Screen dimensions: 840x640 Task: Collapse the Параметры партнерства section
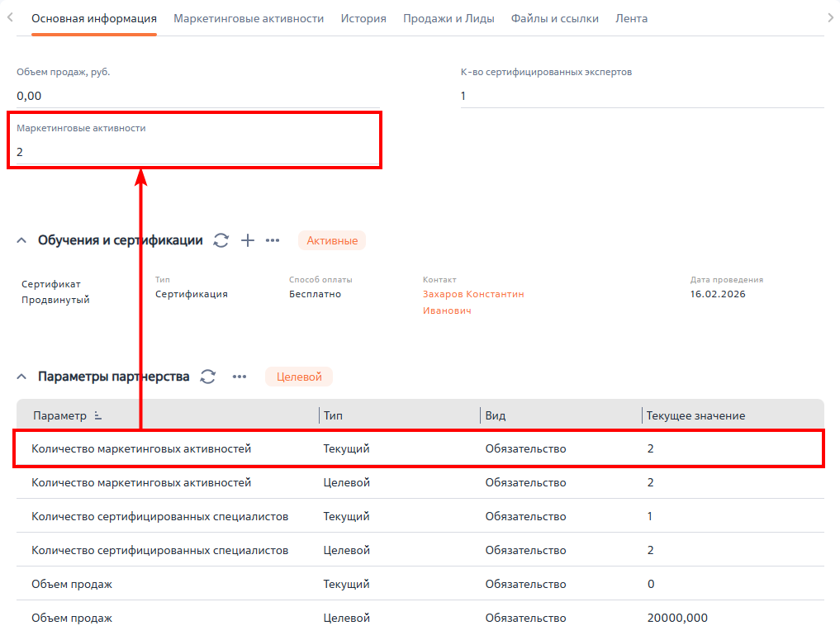tap(21, 377)
